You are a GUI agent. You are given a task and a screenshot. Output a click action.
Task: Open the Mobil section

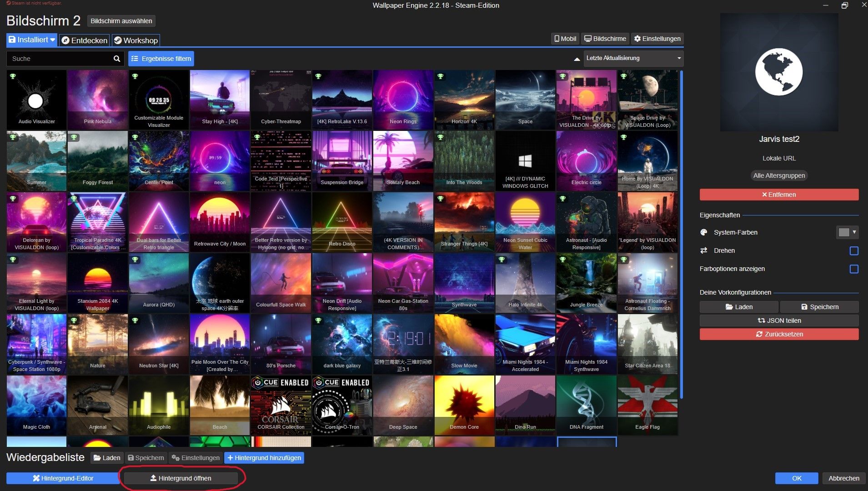coord(565,39)
